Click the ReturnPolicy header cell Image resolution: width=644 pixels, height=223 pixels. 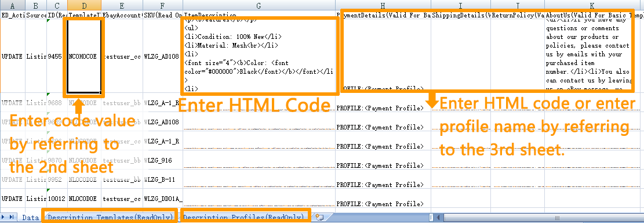point(518,15)
